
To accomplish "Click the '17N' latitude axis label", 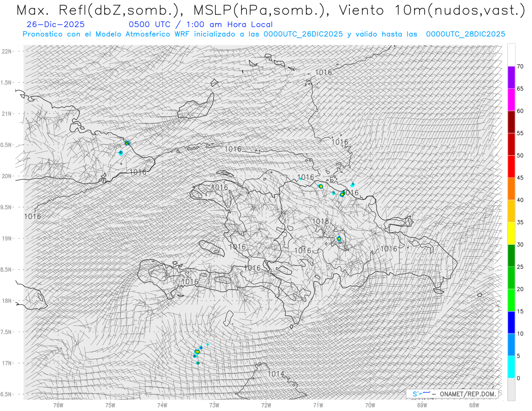I will coord(7,363).
